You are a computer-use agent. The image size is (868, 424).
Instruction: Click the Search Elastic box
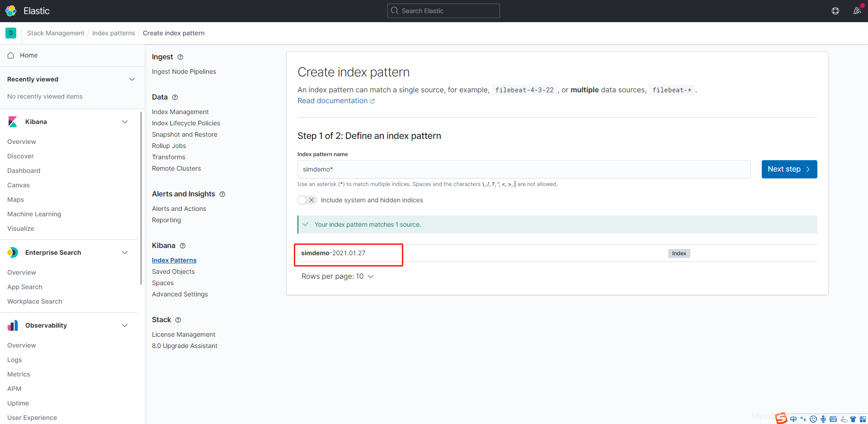click(443, 11)
